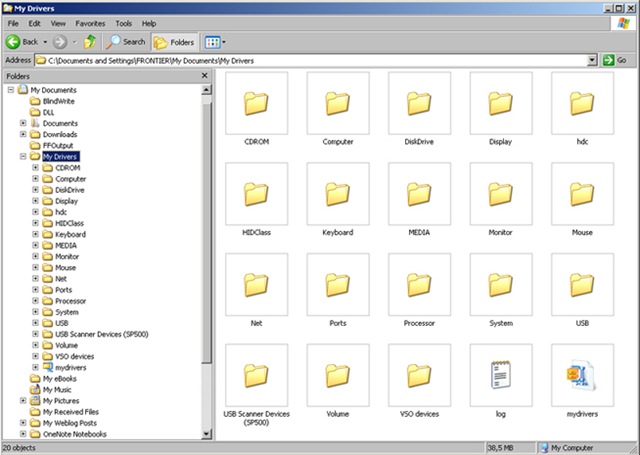Open the Favorites menu

[x=90, y=24]
